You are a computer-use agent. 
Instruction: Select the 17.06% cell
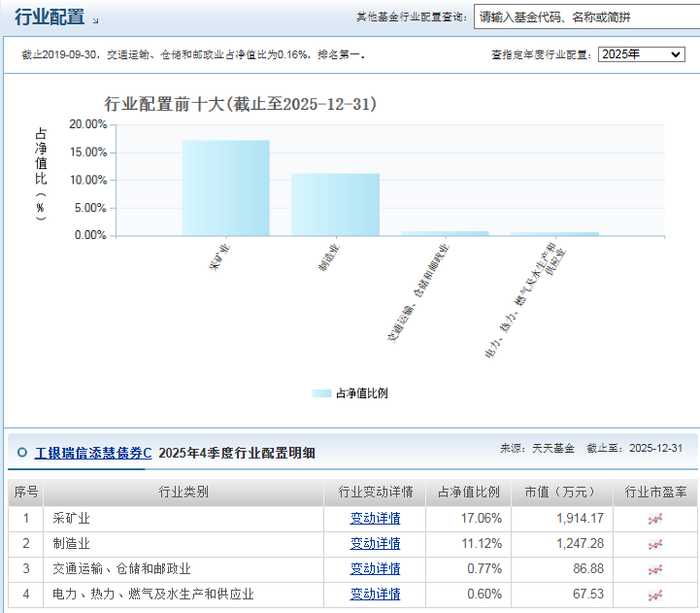point(468,519)
